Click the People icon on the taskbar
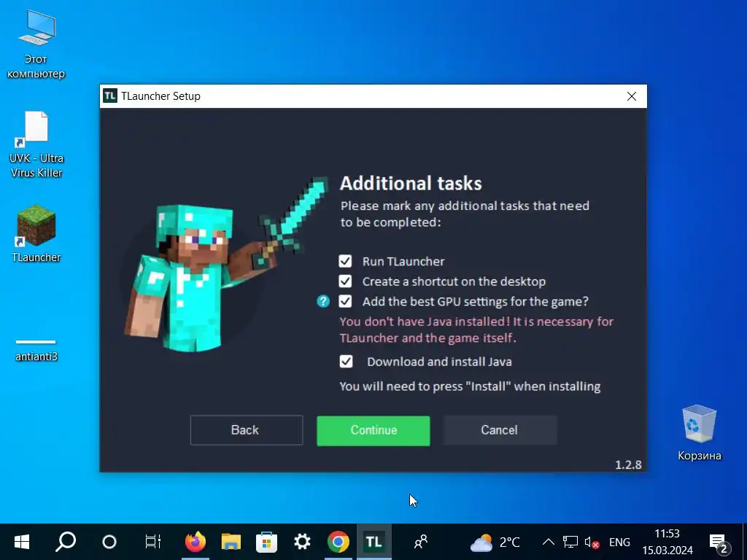Viewport: 747px width, 560px height. [421, 542]
